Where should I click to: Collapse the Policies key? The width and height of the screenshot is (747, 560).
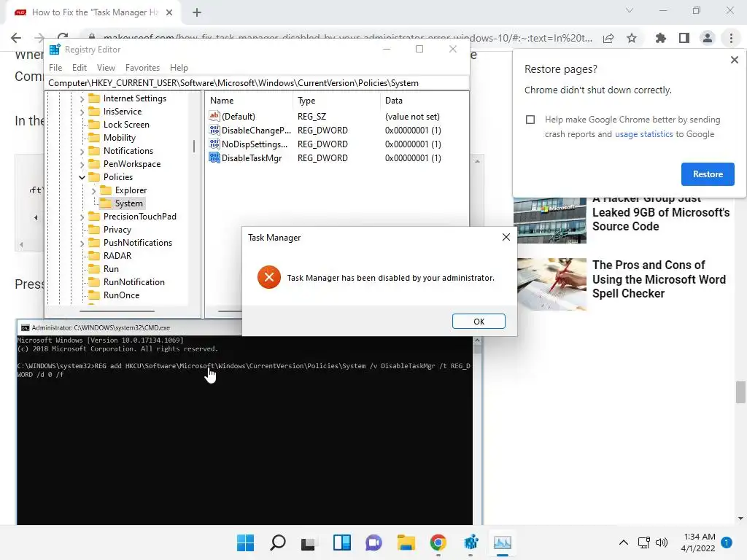82,177
